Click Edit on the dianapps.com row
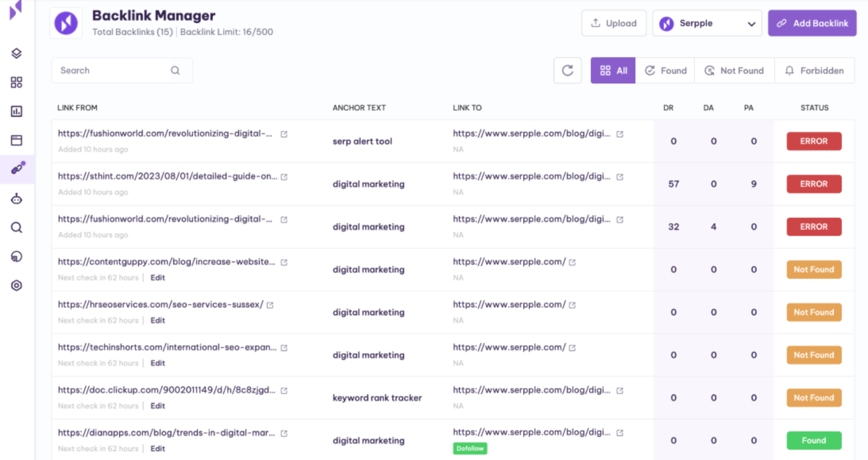The width and height of the screenshot is (868, 460). coord(158,449)
